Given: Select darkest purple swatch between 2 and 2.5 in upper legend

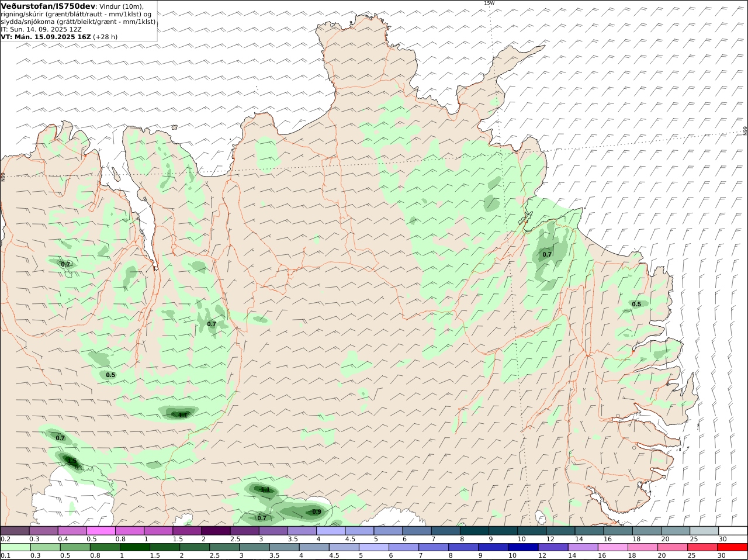Looking at the screenshot, I should (216, 530).
